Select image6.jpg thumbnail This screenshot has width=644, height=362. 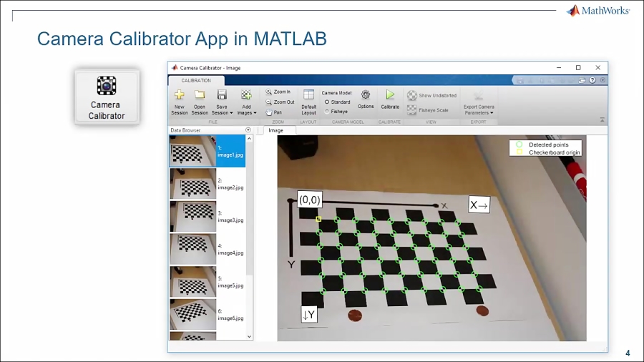tap(193, 314)
